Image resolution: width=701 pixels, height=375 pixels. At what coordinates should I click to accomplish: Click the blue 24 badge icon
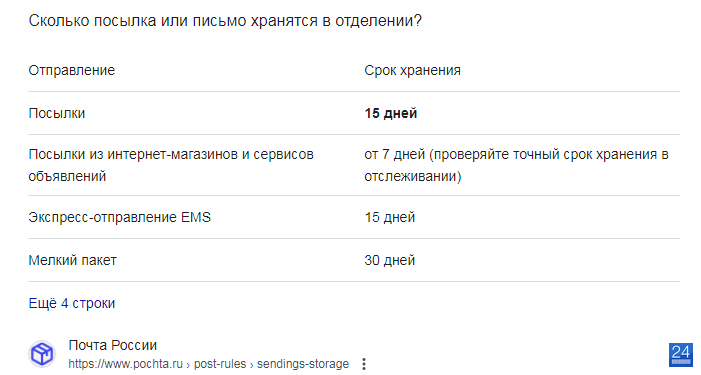pyautogui.click(x=680, y=354)
